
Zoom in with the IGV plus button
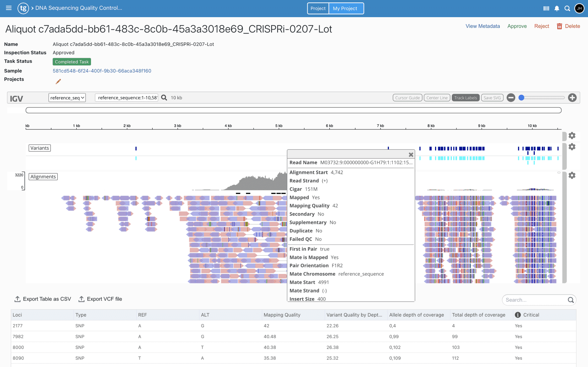click(x=573, y=98)
